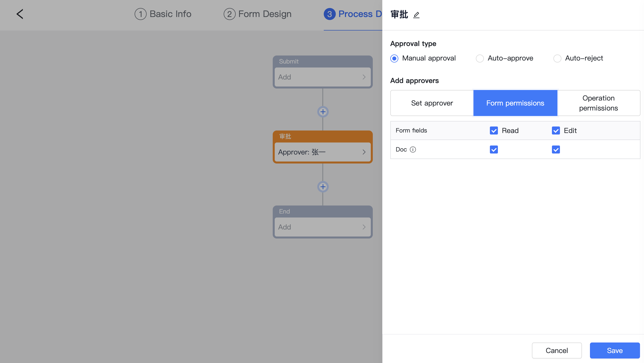
Task: Toggle the Edit header checkbox
Action: point(556,130)
